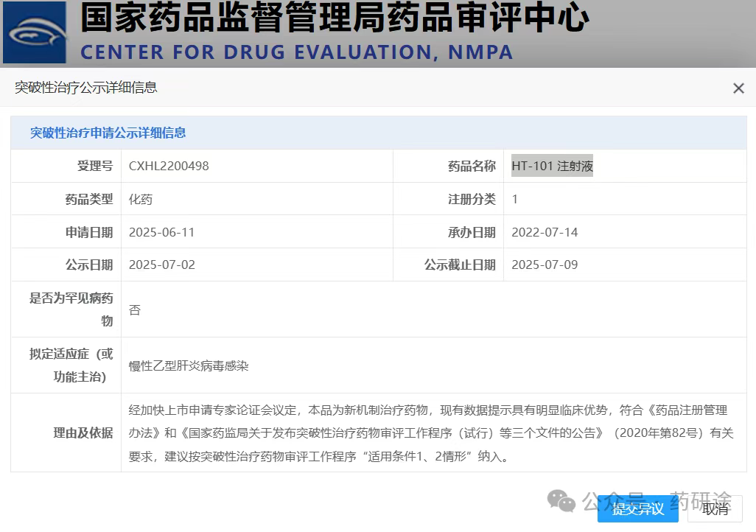Screen dimensions: 756x532
Task: Click the reasoning paragraph starting 经加快上市申请
Action: pos(431,433)
